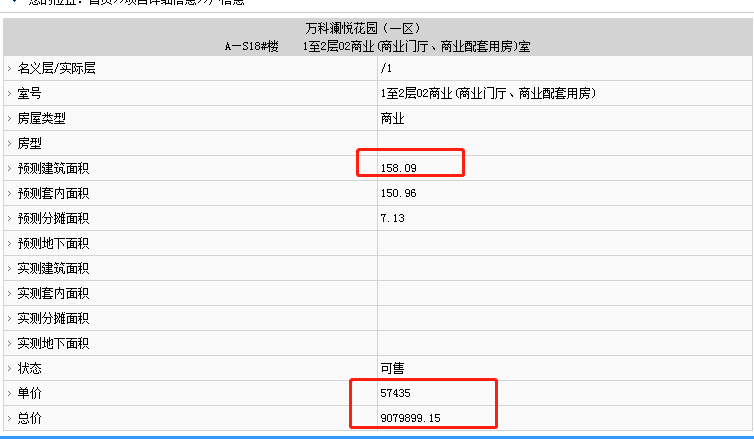Click the arrow bullet beside 房屋类型
Viewport: 754px width, 439px height.
tap(9, 119)
